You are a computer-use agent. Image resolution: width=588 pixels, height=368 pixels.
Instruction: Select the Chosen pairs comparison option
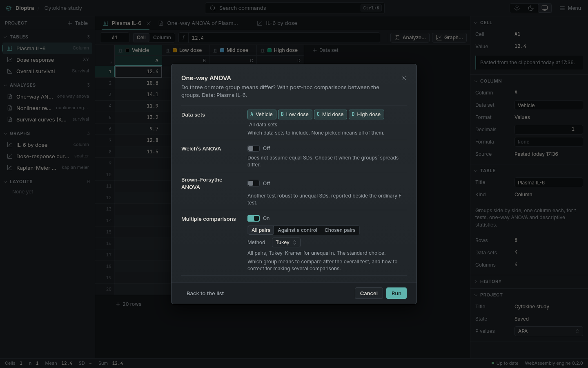340,230
